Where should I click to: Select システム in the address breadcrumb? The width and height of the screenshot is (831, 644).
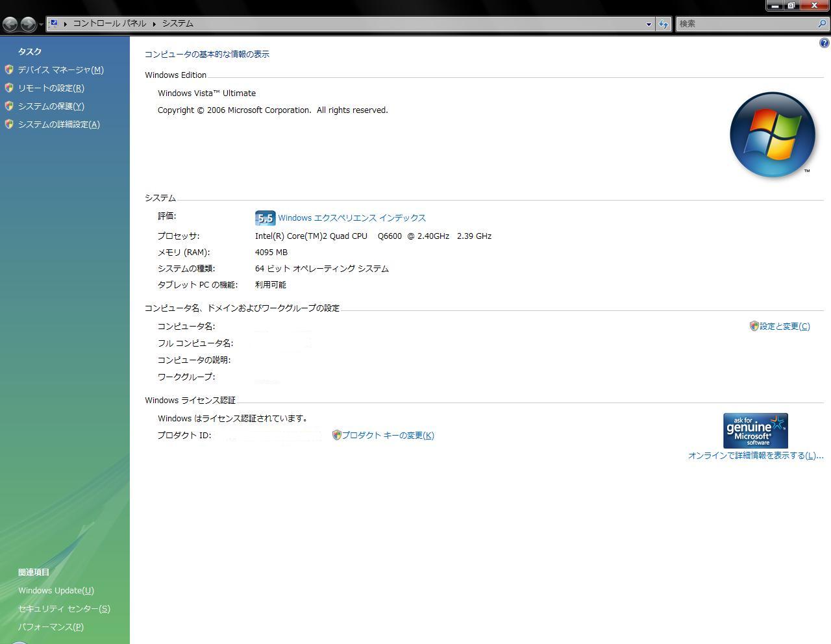(177, 23)
